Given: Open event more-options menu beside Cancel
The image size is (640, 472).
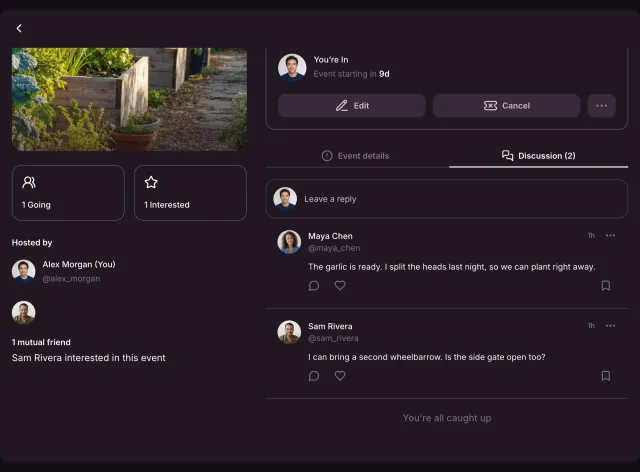Looking at the screenshot, I should (x=602, y=106).
